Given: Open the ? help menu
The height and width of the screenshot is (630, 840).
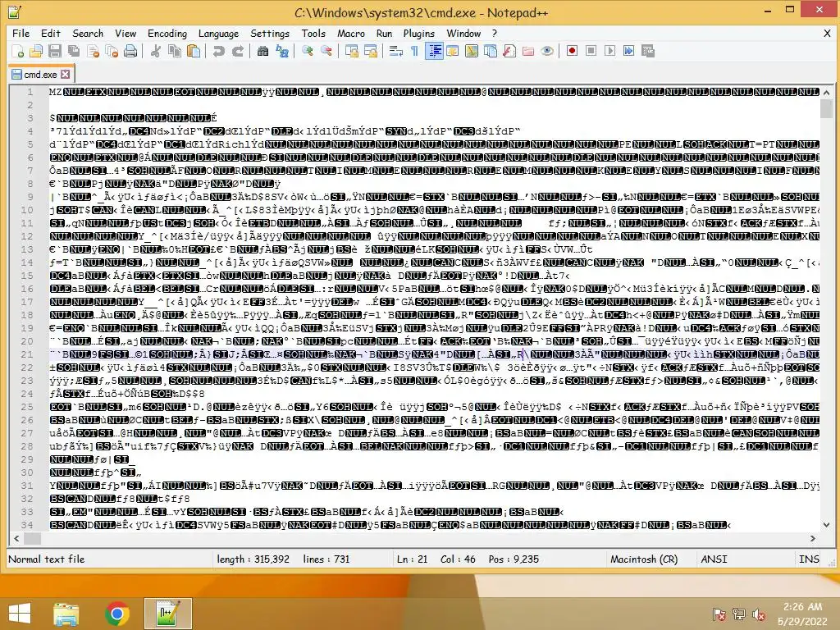Looking at the screenshot, I should click(495, 33).
